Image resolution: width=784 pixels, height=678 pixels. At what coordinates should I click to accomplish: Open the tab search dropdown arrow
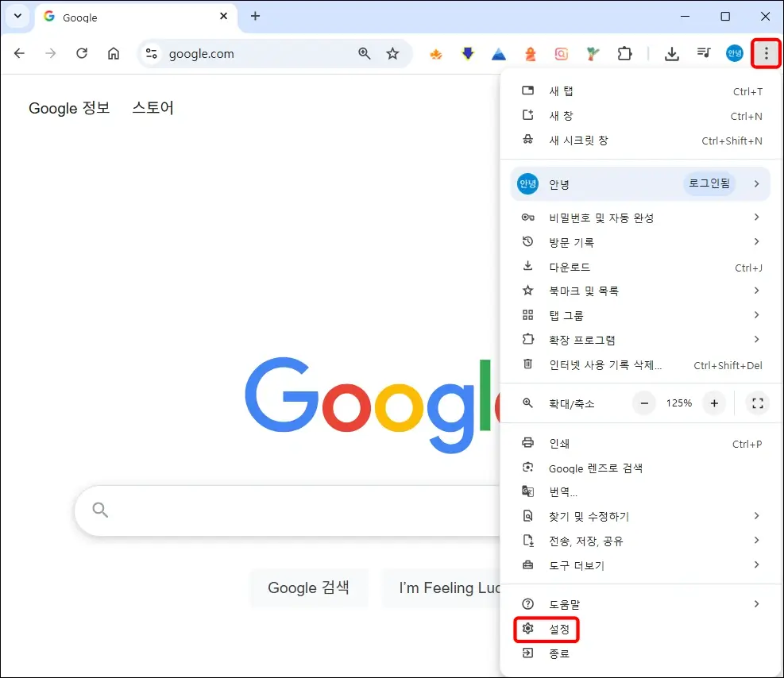pyautogui.click(x=17, y=16)
